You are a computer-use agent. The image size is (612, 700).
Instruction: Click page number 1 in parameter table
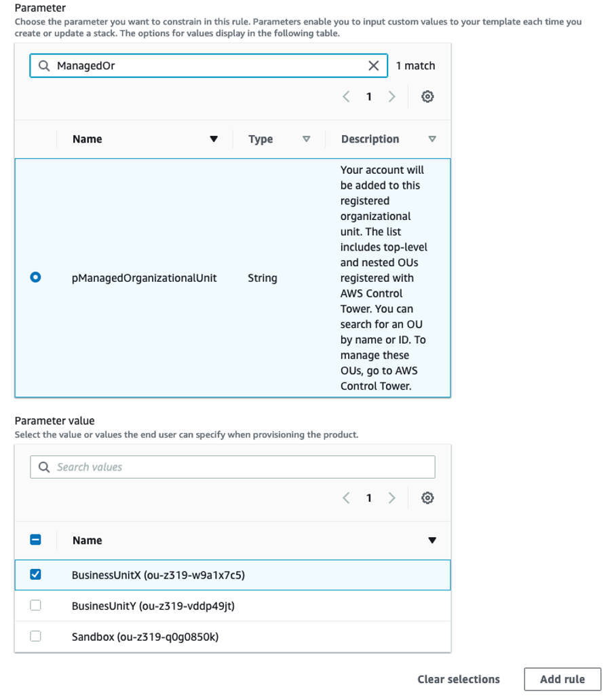tap(369, 96)
